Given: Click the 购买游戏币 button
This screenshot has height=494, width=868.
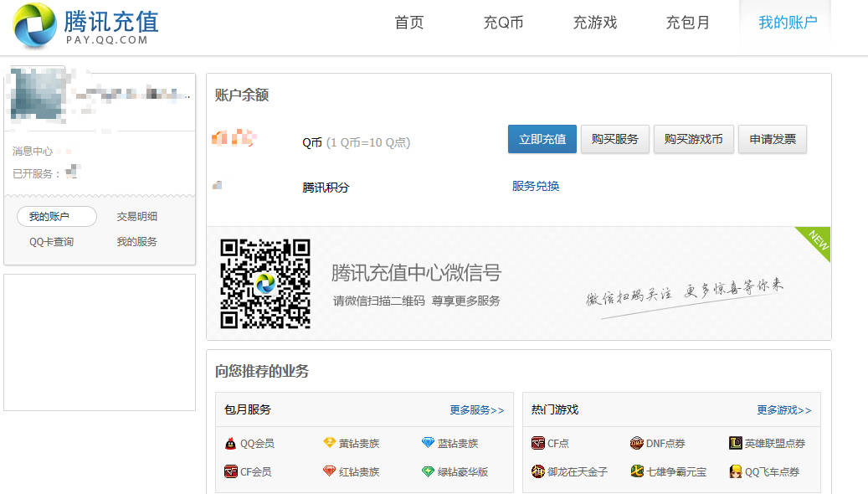Looking at the screenshot, I should [x=694, y=139].
